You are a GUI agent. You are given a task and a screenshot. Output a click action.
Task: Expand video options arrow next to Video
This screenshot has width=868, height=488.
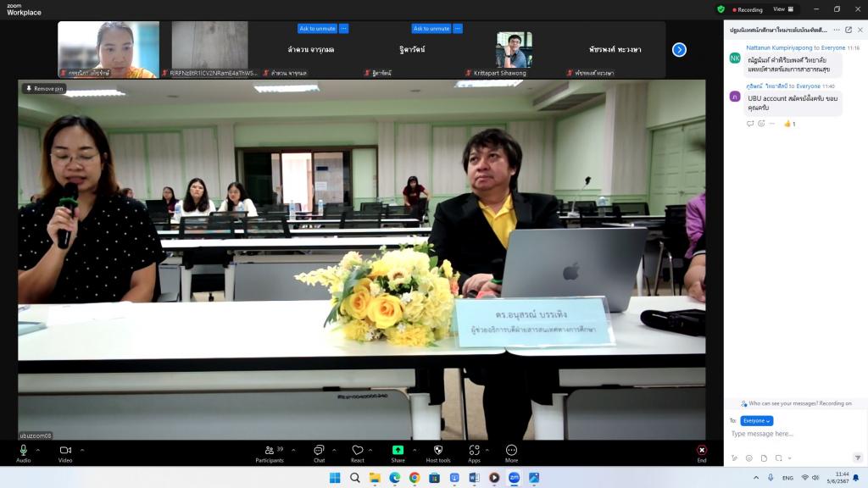coord(82,451)
